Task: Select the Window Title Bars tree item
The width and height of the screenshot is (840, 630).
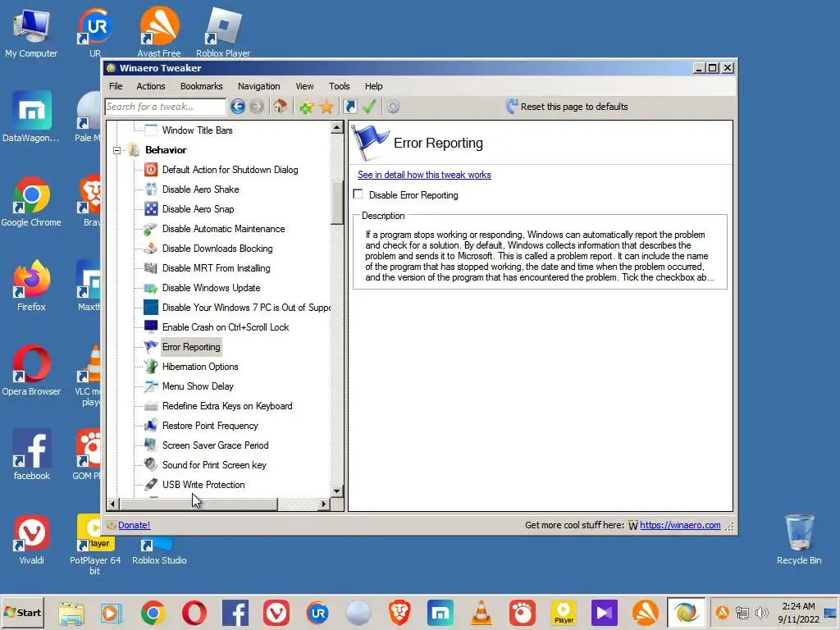Action: tap(197, 130)
